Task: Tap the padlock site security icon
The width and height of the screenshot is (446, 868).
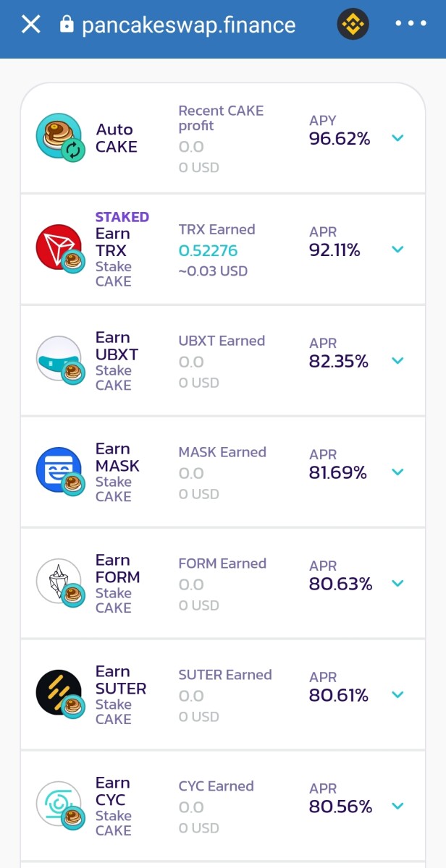Action: click(67, 25)
